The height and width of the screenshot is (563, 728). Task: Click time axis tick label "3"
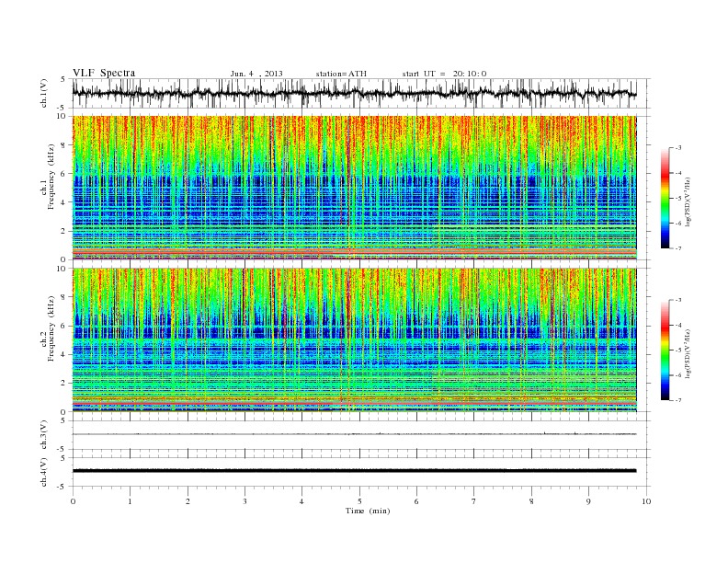(x=245, y=501)
